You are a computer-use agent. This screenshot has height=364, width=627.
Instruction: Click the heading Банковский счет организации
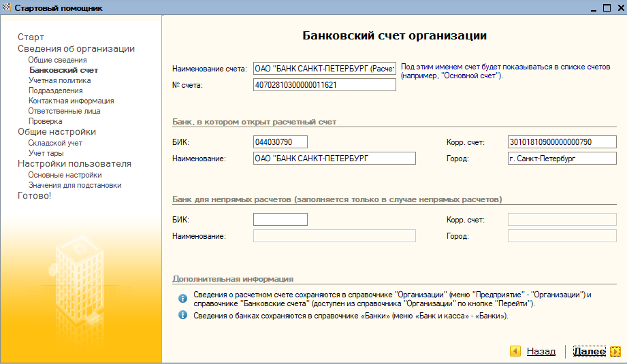pyautogui.click(x=394, y=35)
